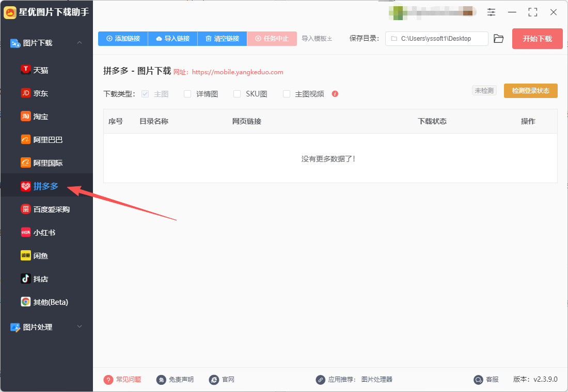Start download with 开始下载 button

[537, 39]
